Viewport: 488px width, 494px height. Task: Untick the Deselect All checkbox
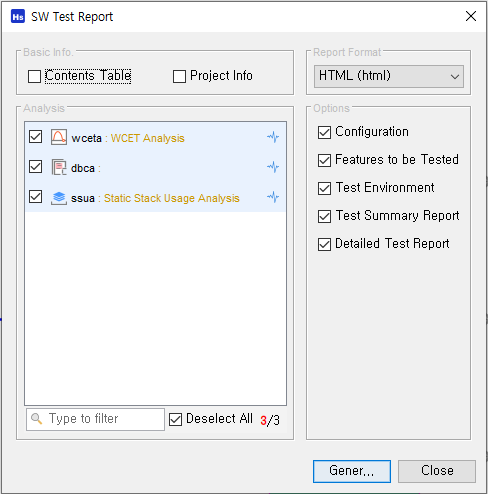coord(175,419)
